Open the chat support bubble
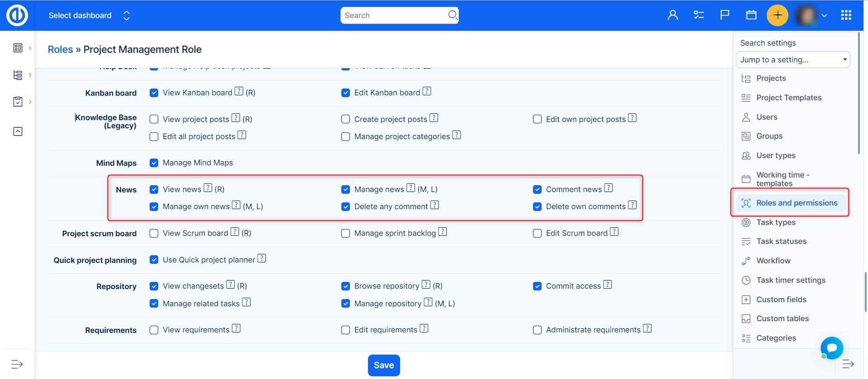Viewport: 868px width, 379px height. pyautogui.click(x=832, y=348)
